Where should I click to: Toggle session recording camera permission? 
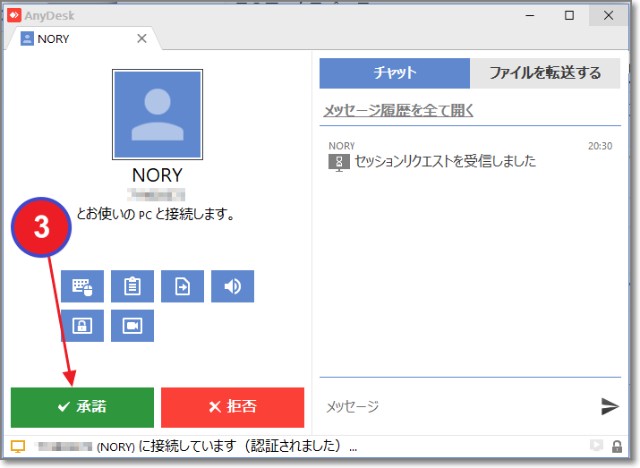132,326
